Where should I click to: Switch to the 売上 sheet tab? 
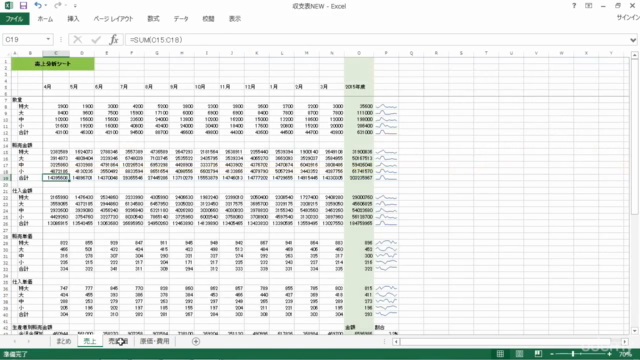90,341
